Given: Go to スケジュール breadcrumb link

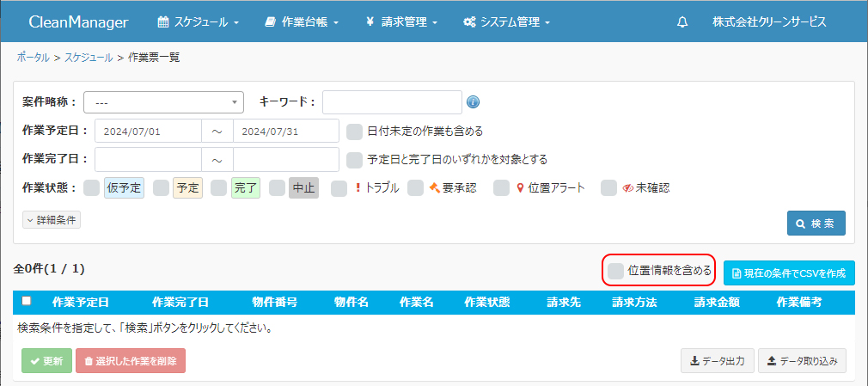Looking at the screenshot, I should pos(89,57).
